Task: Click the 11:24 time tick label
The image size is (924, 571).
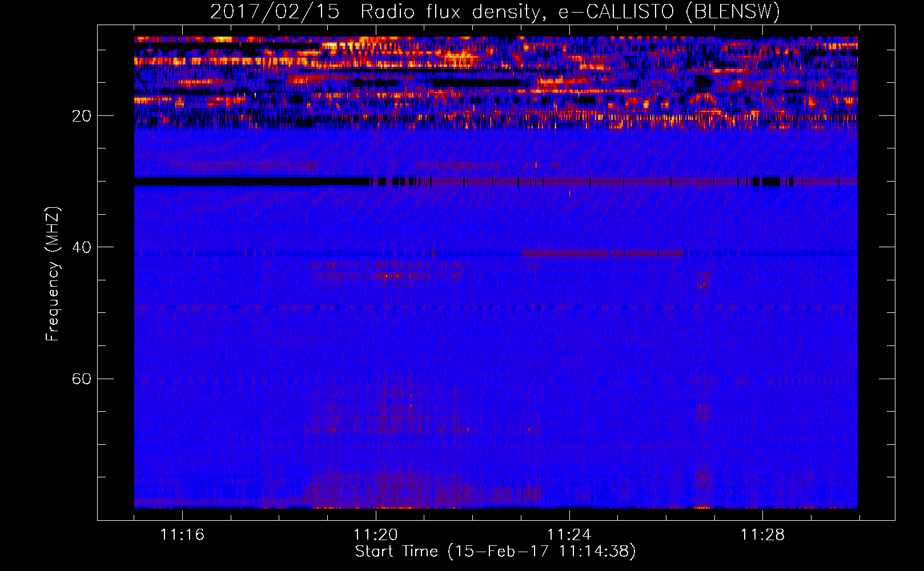Action: 569,535
